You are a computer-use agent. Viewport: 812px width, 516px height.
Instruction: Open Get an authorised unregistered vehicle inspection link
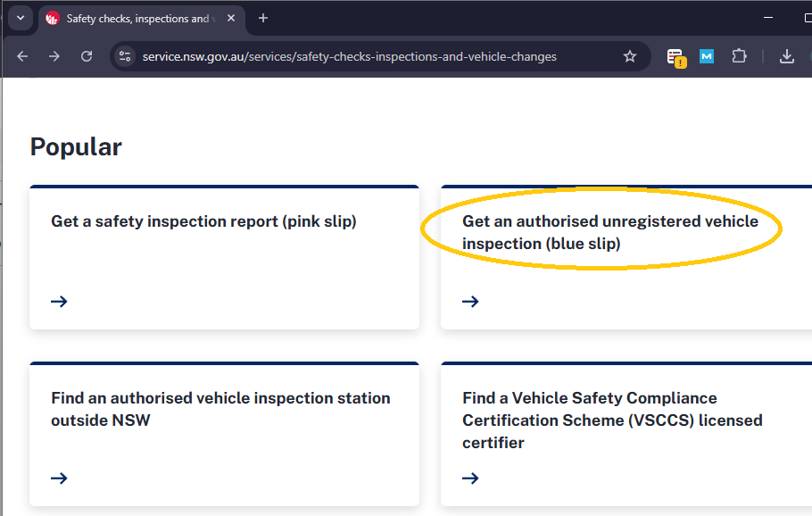click(x=609, y=232)
